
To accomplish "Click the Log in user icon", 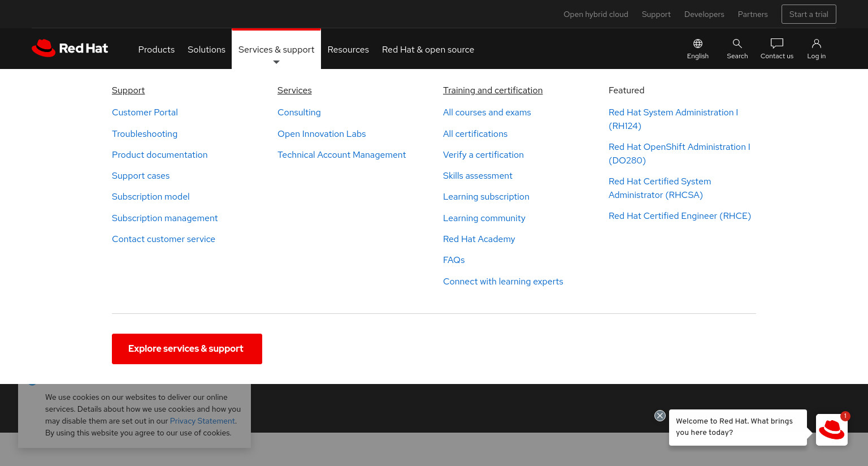I will tap(817, 44).
